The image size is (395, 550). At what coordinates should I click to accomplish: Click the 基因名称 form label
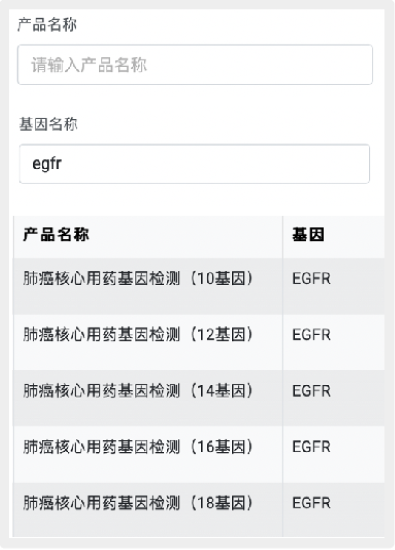coord(48,124)
